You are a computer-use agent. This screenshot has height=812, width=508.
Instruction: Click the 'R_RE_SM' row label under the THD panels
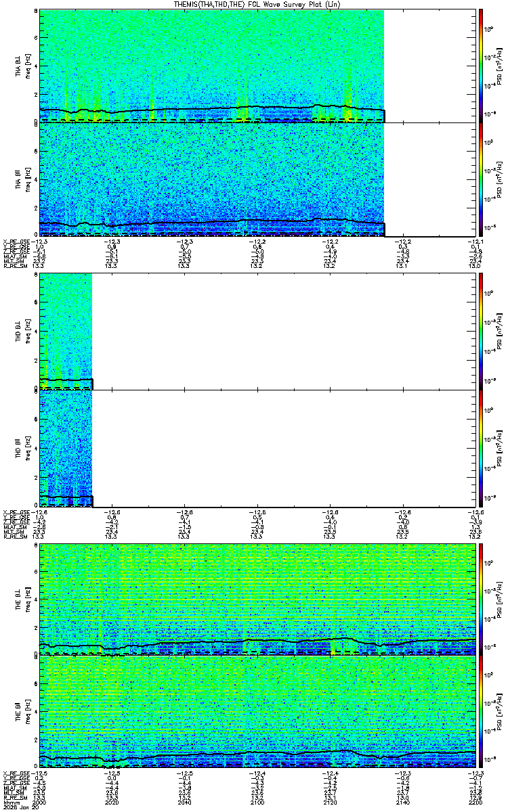[x=15, y=537]
